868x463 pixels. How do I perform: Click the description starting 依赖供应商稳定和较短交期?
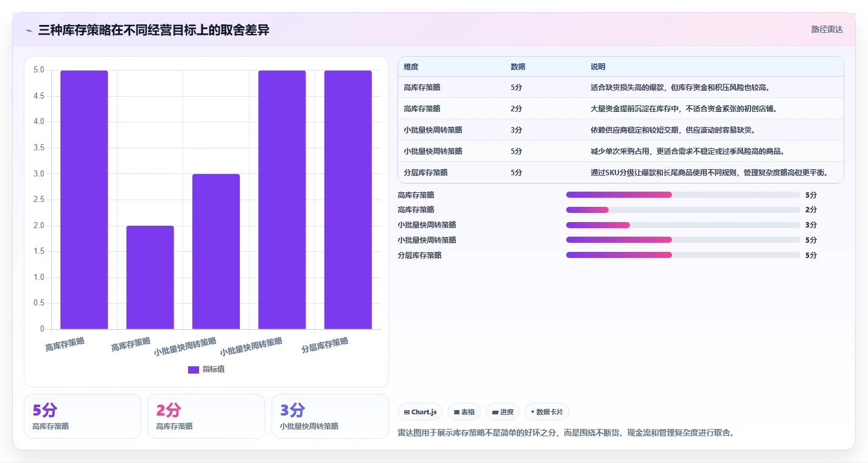coord(673,130)
